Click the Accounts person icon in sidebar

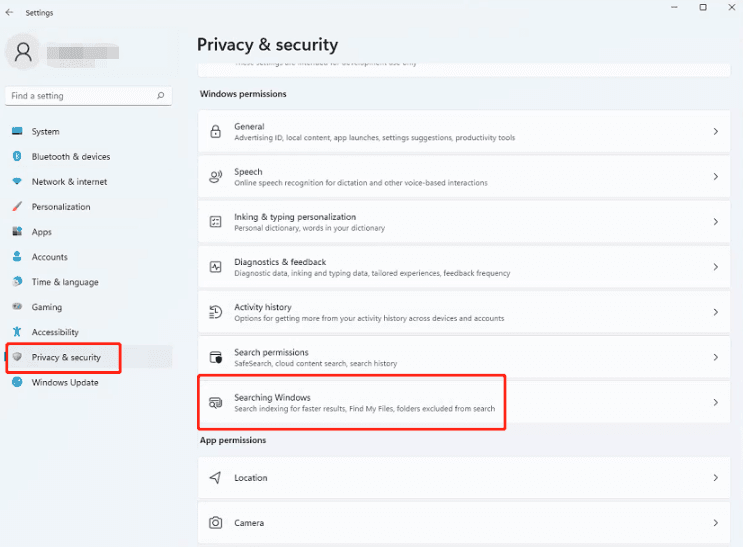(17, 256)
